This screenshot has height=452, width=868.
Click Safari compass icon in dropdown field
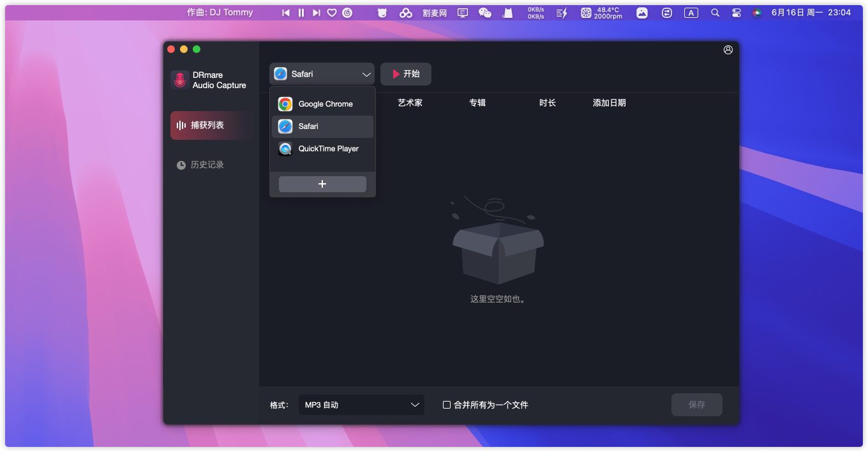tap(281, 74)
